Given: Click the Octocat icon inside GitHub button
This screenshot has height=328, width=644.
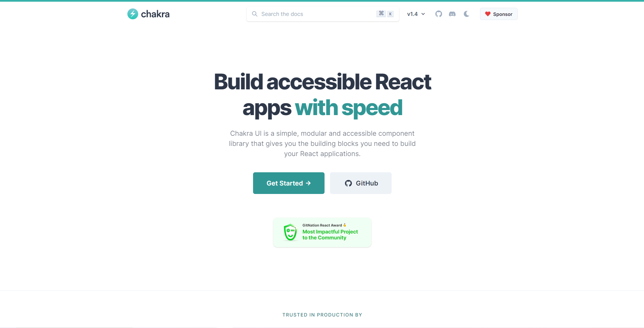Looking at the screenshot, I should coord(348,183).
